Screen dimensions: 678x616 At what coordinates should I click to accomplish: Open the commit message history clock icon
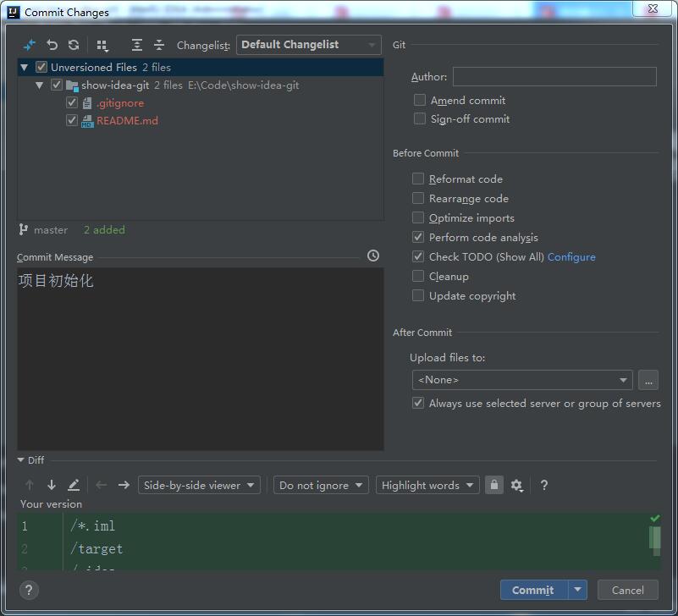click(x=373, y=256)
